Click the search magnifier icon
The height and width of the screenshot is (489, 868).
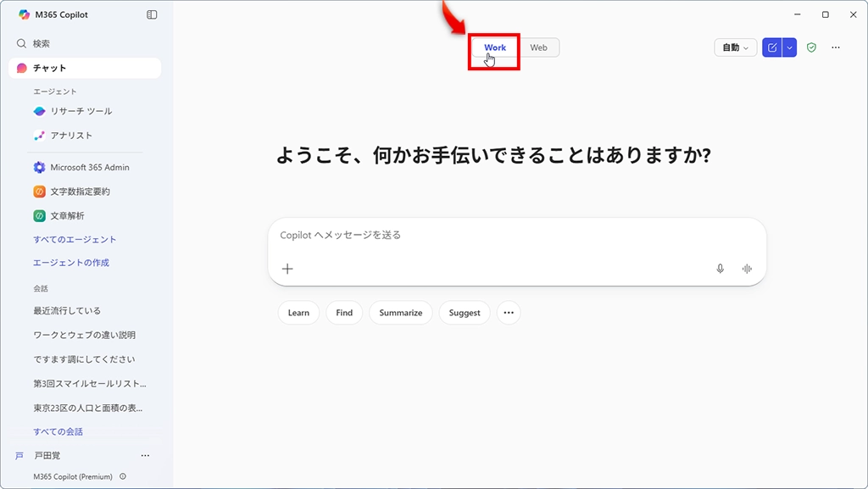coord(21,43)
